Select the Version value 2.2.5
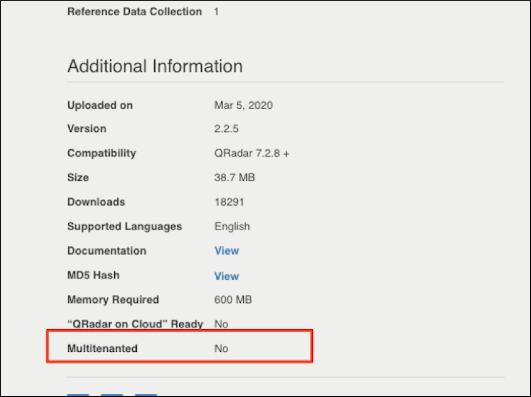 [226, 129]
